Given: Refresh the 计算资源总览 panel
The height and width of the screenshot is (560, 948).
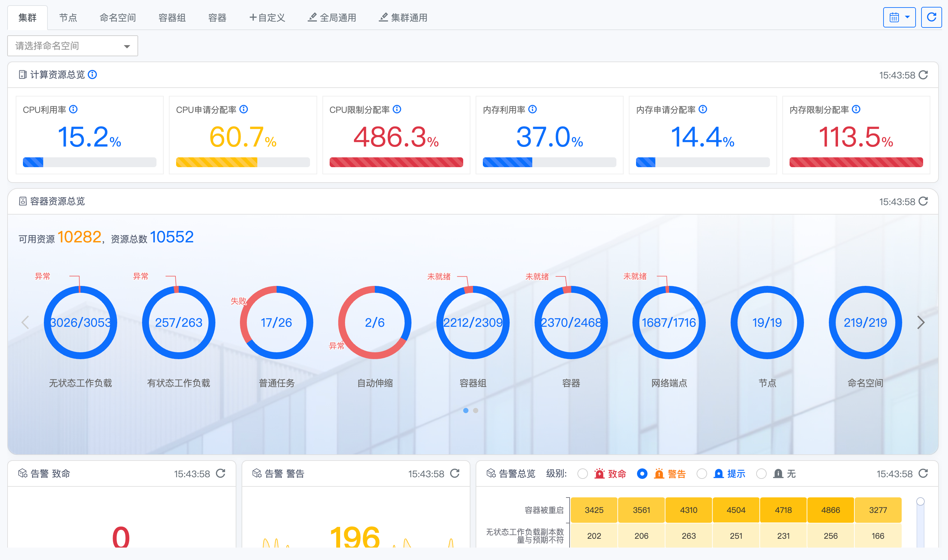Looking at the screenshot, I should point(923,75).
